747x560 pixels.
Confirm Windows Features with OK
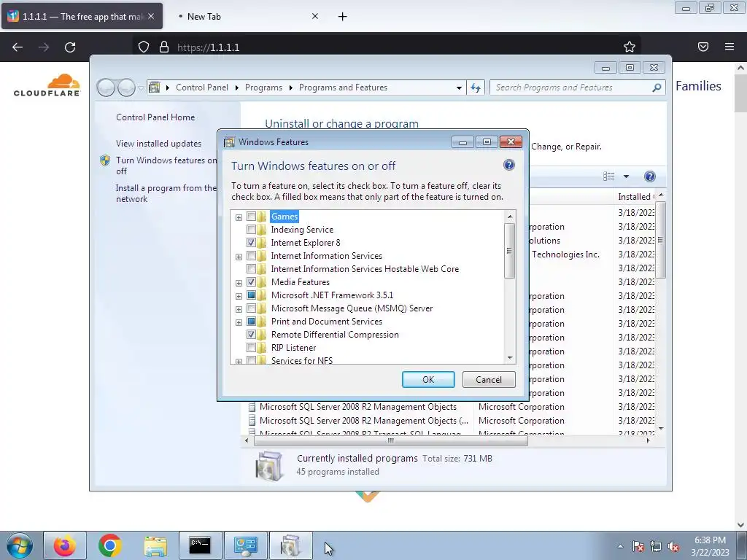click(428, 379)
